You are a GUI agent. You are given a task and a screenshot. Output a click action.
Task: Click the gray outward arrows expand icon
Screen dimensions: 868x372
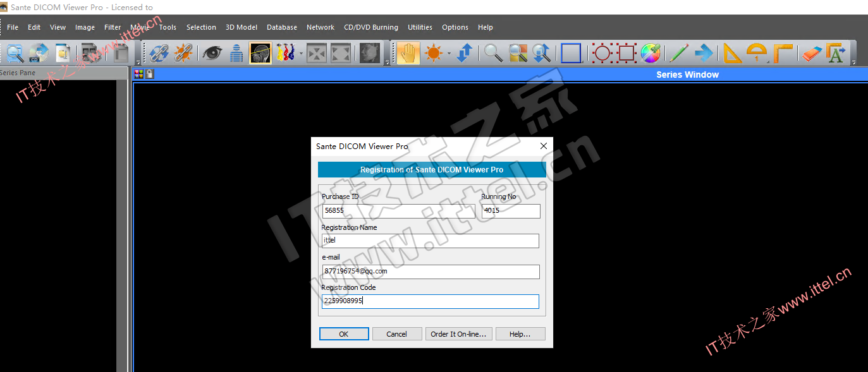coord(341,53)
